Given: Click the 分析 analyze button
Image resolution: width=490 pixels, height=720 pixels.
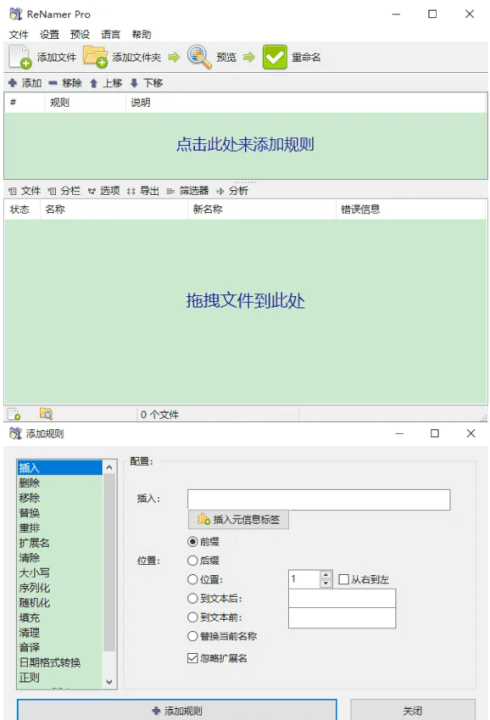Looking at the screenshot, I should (x=232, y=191).
